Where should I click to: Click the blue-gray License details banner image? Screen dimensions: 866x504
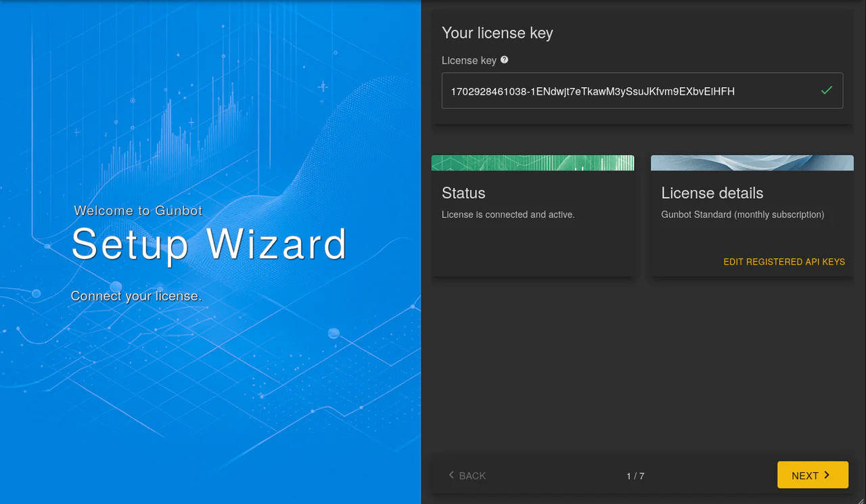pyautogui.click(x=752, y=162)
